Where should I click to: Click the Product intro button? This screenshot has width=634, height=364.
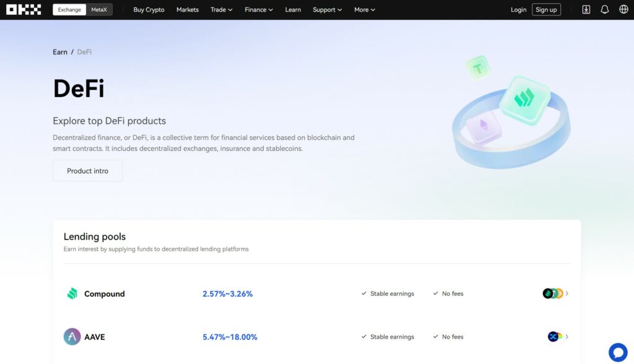click(87, 171)
